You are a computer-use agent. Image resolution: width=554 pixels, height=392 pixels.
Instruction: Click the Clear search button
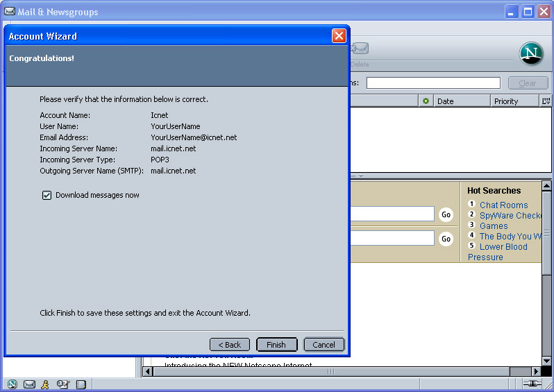pyautogui.click(x=528, y=83)
